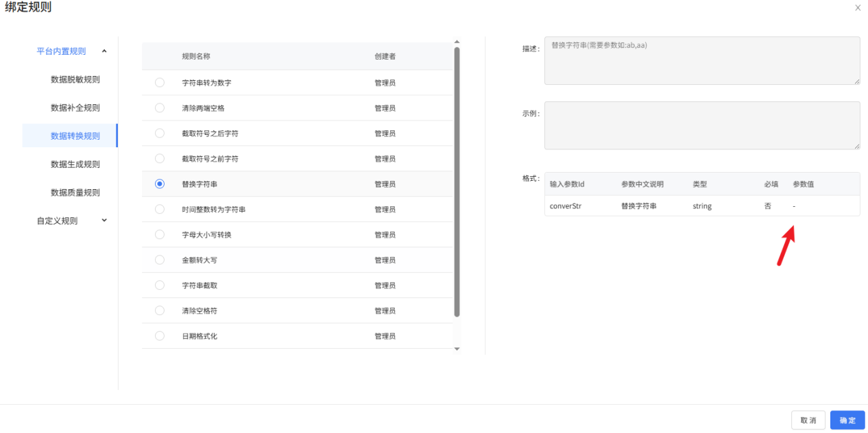Select the 时间整数转为字符串 rule

coord(159,209)
